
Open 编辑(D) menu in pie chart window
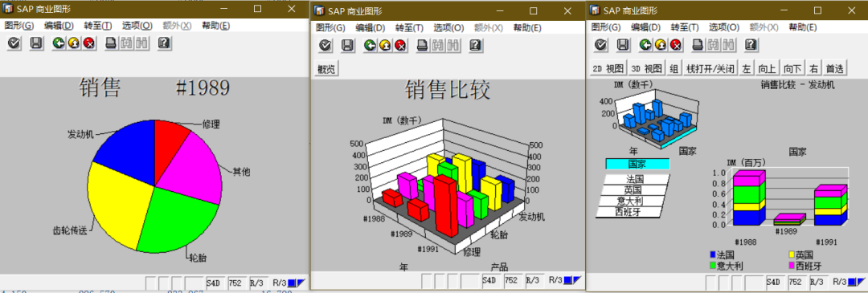pos(59,26)
